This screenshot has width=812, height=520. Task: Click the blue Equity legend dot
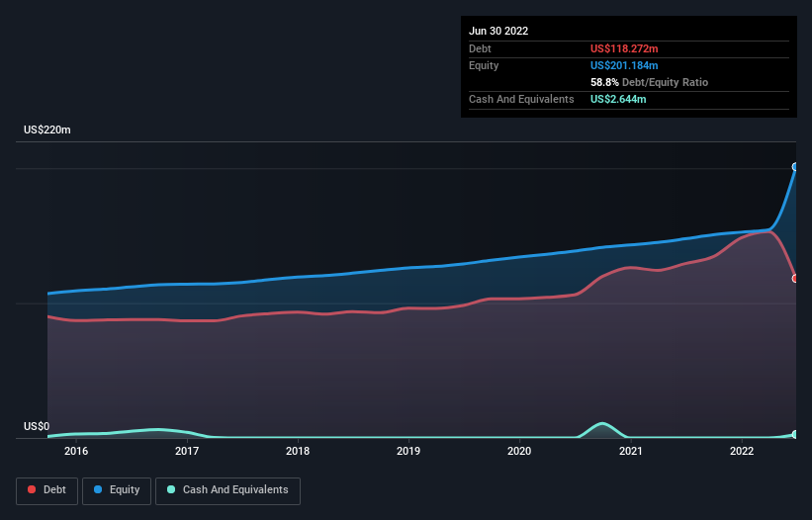coord(98,489)
